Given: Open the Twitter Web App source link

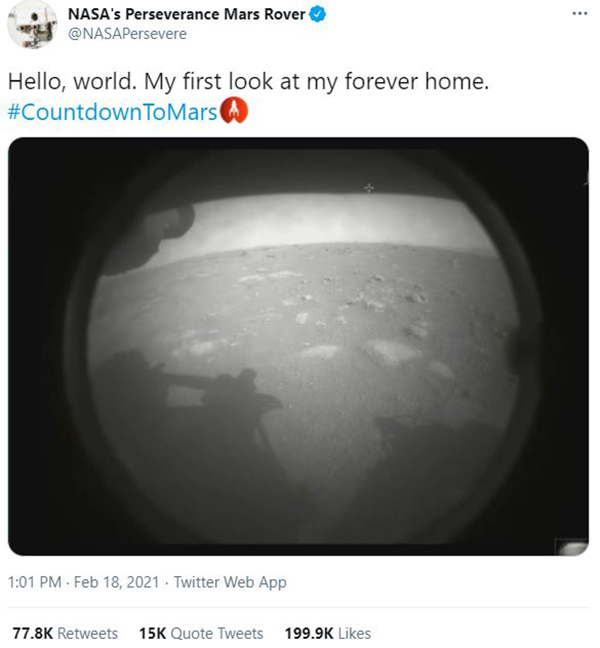Looking at the screenshot, I should tap(230, 582).
